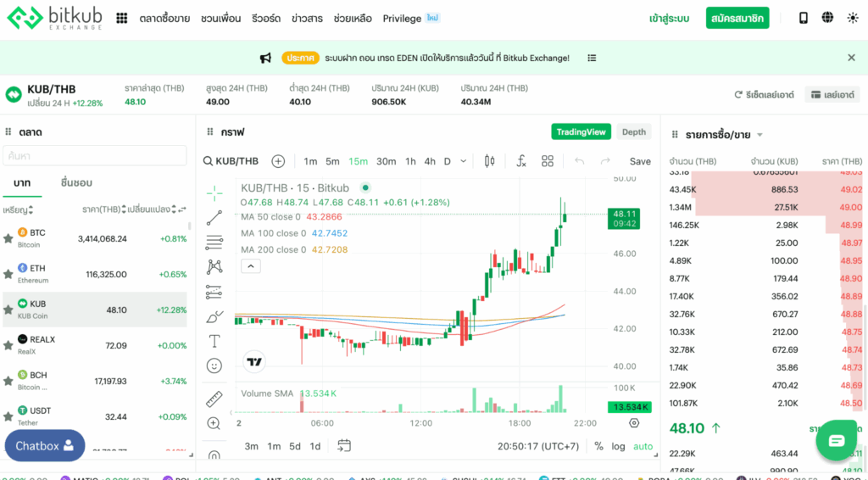This screenshot has width=868, height=480.
Task: Click the green สมัครสมาชิก register button
Action: (737, 18)
